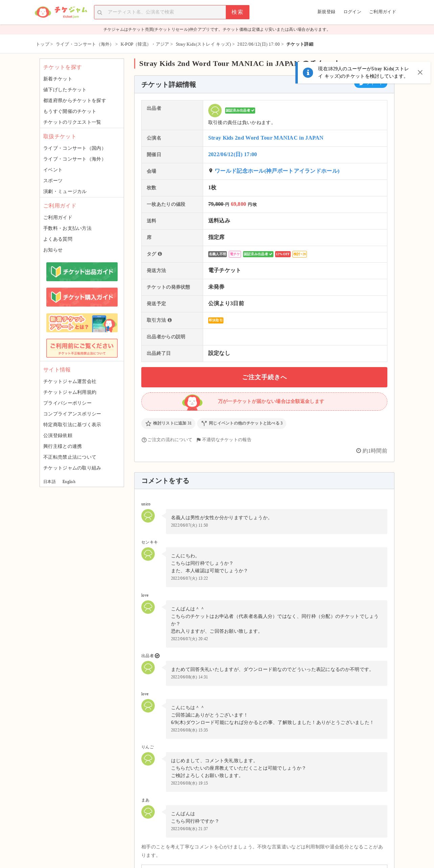Viewport: 434px width, 868px height.
Task: Select 新着チケット in sidebar
Action: pos(57,79)
